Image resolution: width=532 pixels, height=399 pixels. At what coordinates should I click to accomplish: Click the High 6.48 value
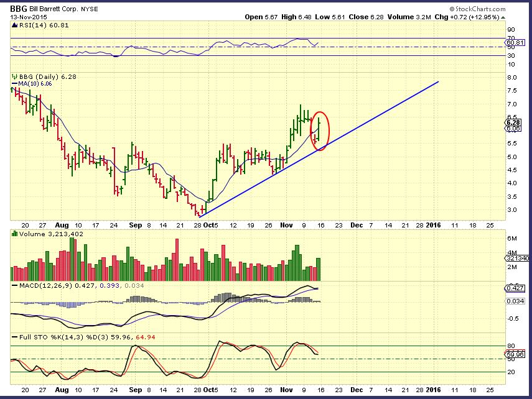coord(296,17)
